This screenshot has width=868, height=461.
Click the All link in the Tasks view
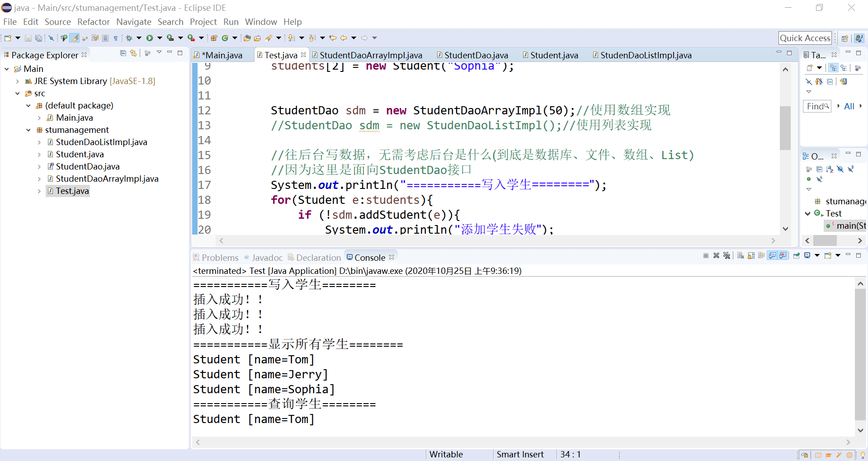(849, 106)
